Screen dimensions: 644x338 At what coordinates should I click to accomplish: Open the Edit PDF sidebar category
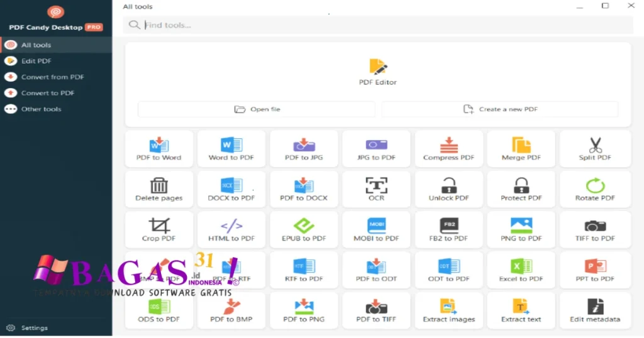coord(56,61)
